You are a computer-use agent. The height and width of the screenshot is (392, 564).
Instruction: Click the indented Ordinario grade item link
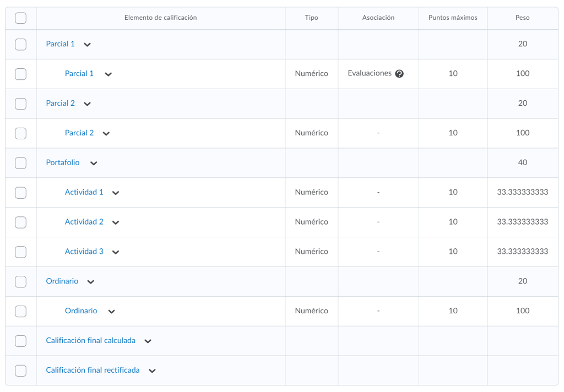(81, 311)
